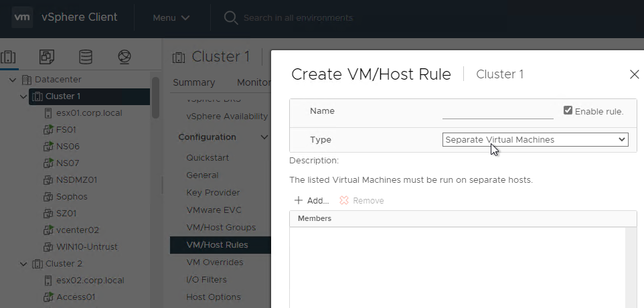The image size is (644, 308).
Task: Select WIN10-Untrust label in inventory tree
Action: (x=86, y=247)
